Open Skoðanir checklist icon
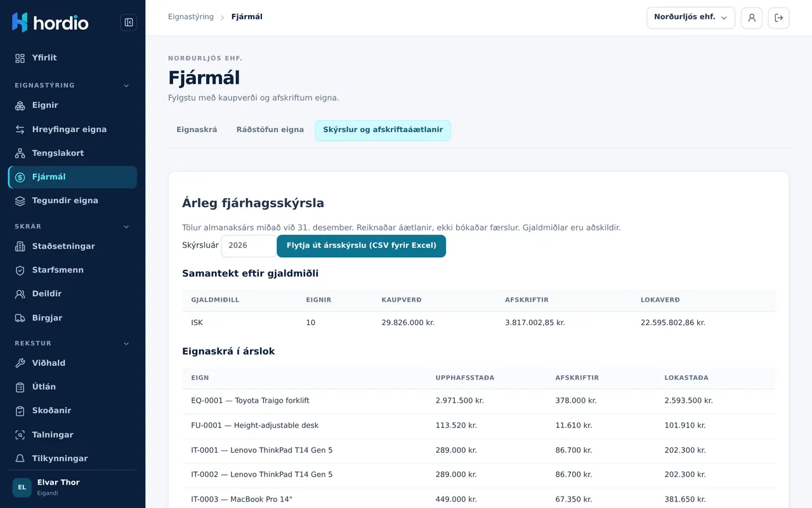The image size is (812, 508). point(20,411)
